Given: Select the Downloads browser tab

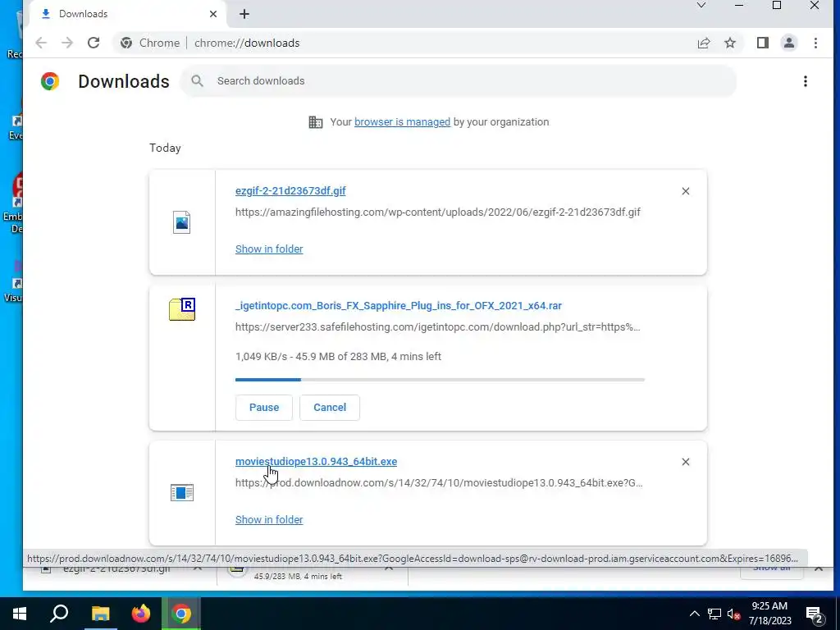Looking at the screenshot, I should click(129, 14).
